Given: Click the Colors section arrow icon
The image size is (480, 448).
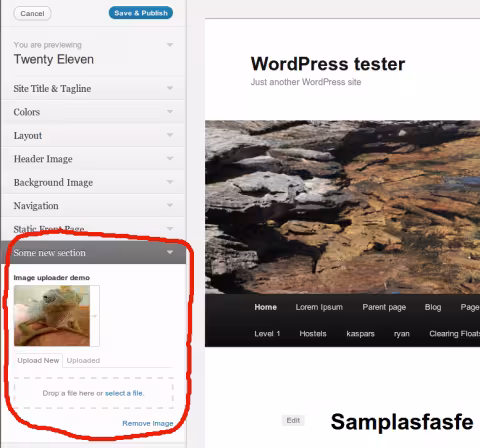Looking at the screenshot, I should click(x=170, y=112).
